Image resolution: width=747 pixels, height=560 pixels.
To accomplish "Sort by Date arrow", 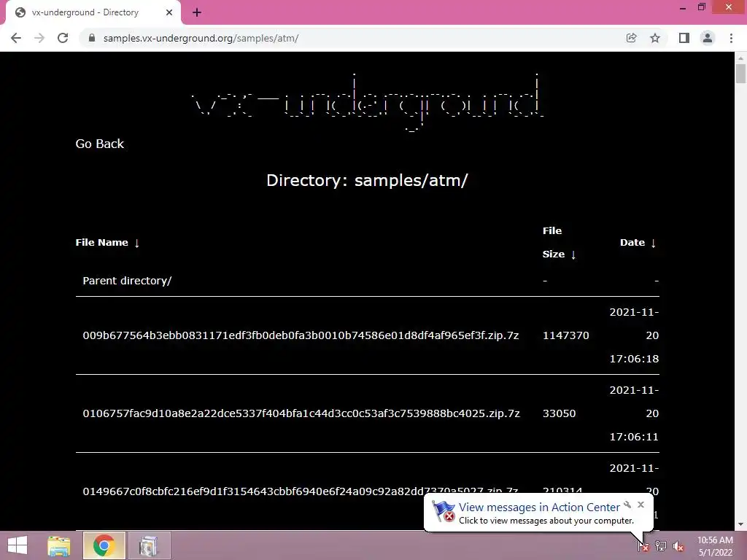I will coord(654,243).
